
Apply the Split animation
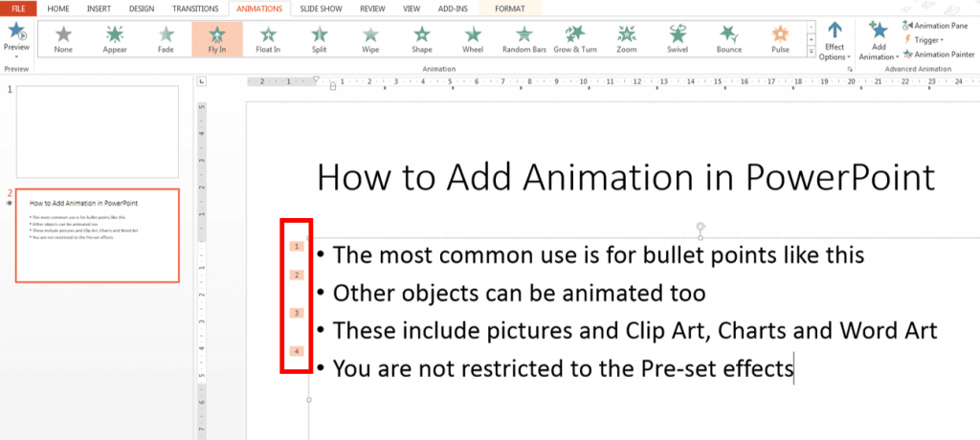pos(320,39)
